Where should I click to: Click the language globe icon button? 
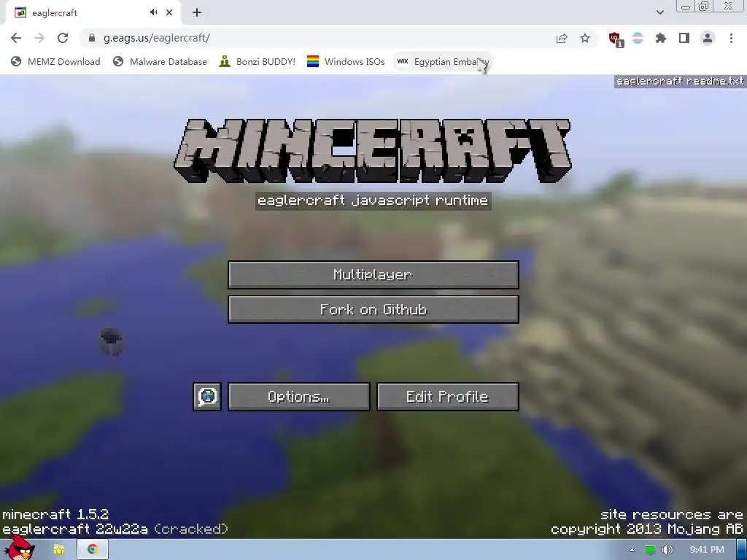point(207,397)
